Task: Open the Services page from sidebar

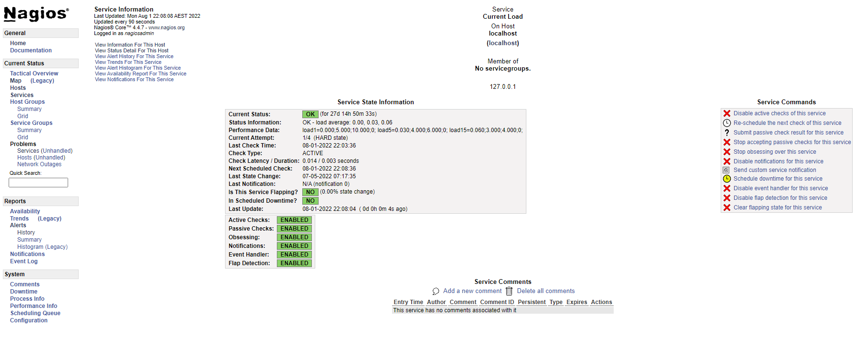Action: (x=22, y=95)
